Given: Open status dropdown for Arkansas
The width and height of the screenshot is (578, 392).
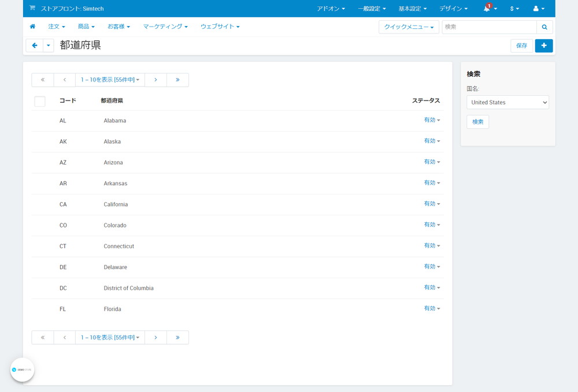Looking at the screenshot, I should 432,183.
